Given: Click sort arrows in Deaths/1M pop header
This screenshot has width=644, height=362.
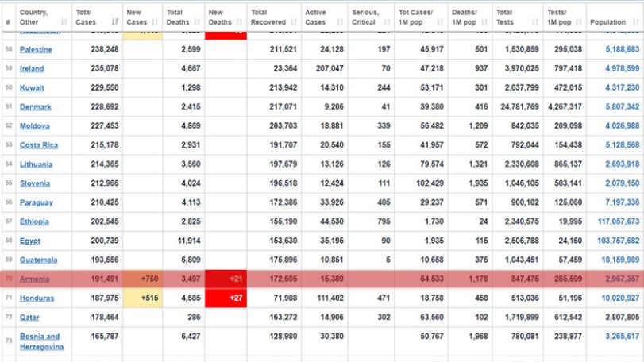Looking at the screenshot, I should click(x=484, y=22).
